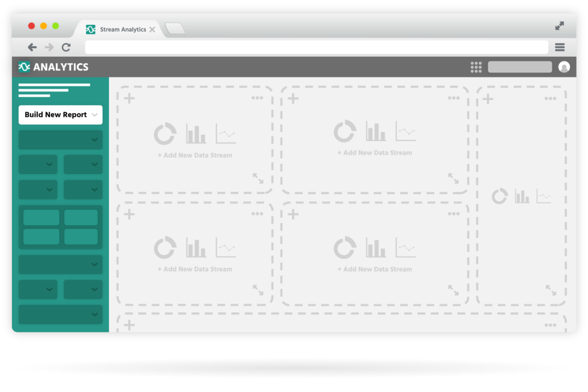Screen dimensions: 588x392
Task: Choose the line chart icon in top-middle card
Action: click(406, 131)
